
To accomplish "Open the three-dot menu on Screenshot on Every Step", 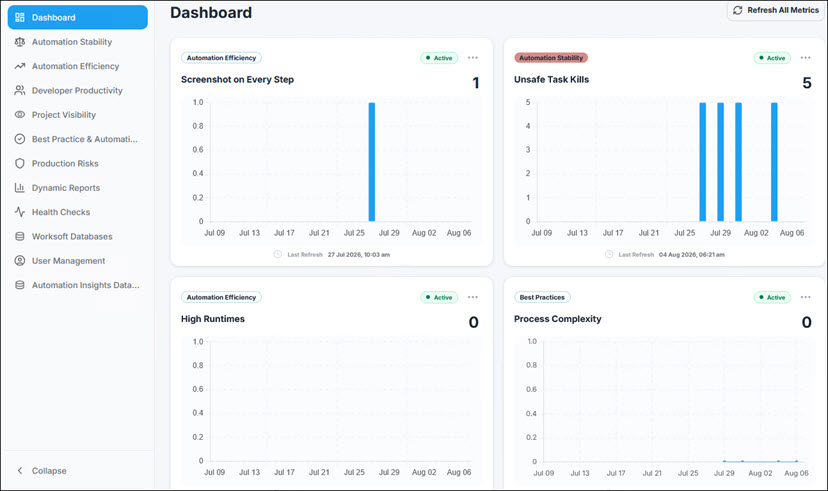I will 473,58.
